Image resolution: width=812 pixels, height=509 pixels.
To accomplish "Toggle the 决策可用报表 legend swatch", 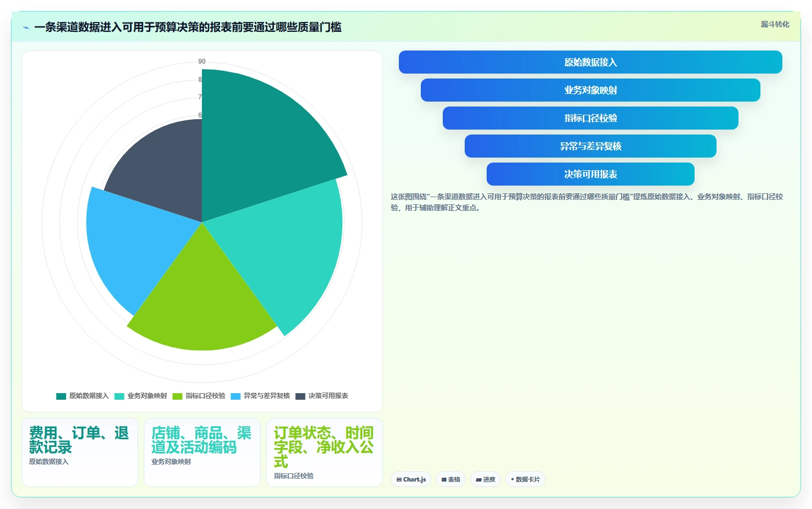I will 300,396.
